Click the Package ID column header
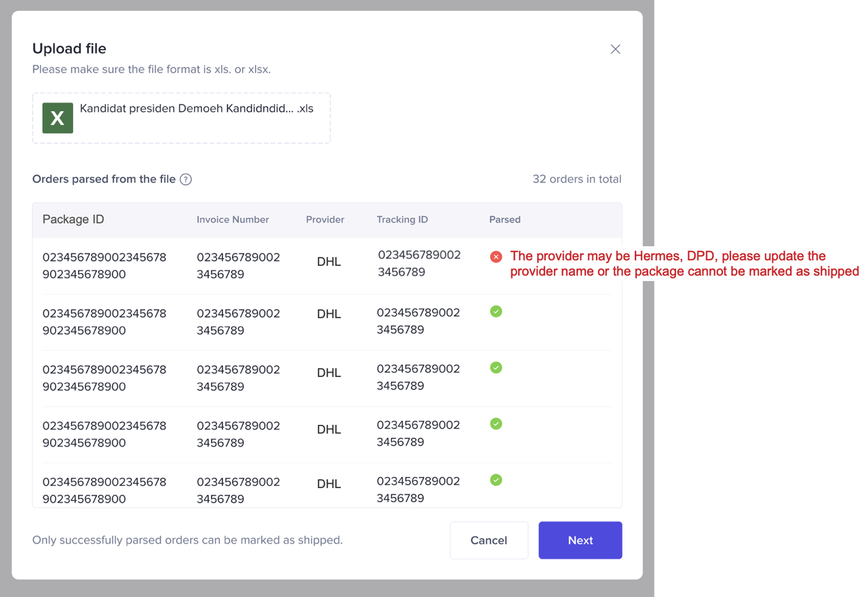The image size is (868, 597). pos(73,220)
